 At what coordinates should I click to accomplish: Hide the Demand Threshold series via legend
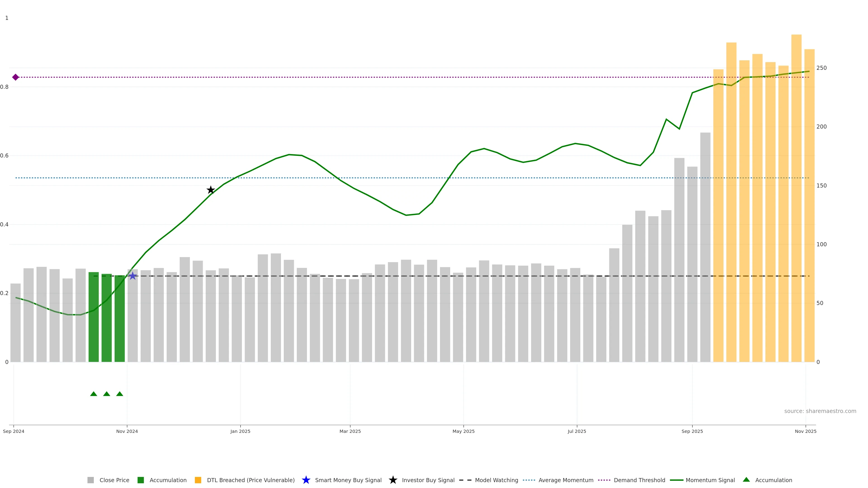(x=639, y=480)
